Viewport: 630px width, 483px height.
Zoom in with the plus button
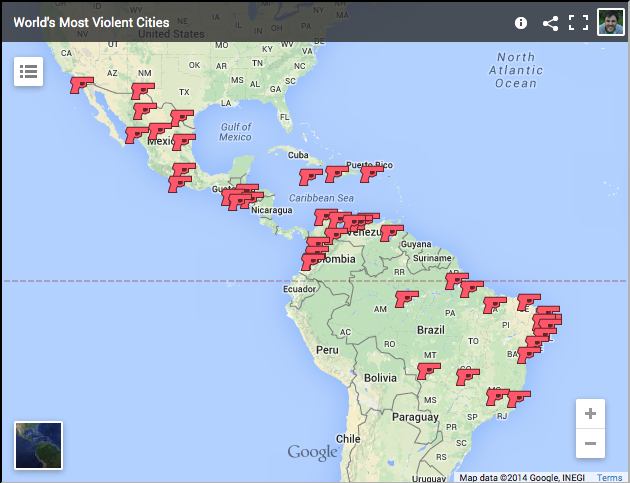[590, 413]
